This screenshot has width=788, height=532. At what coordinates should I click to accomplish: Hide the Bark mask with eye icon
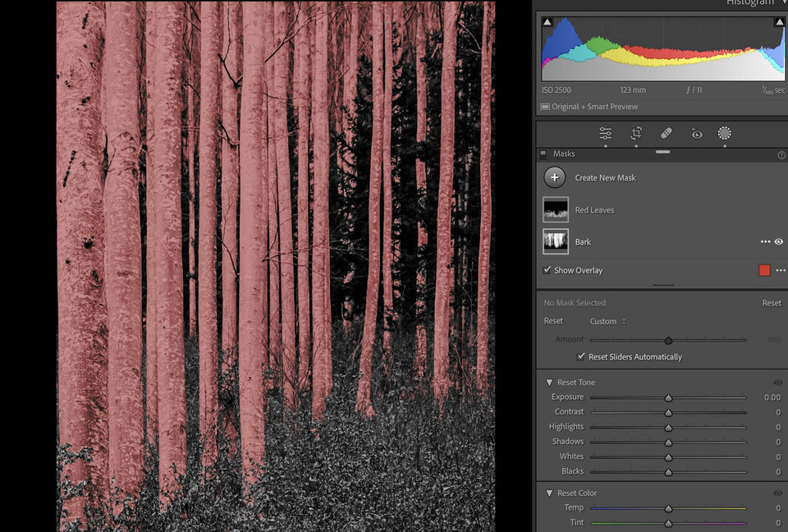click(778, 242)
